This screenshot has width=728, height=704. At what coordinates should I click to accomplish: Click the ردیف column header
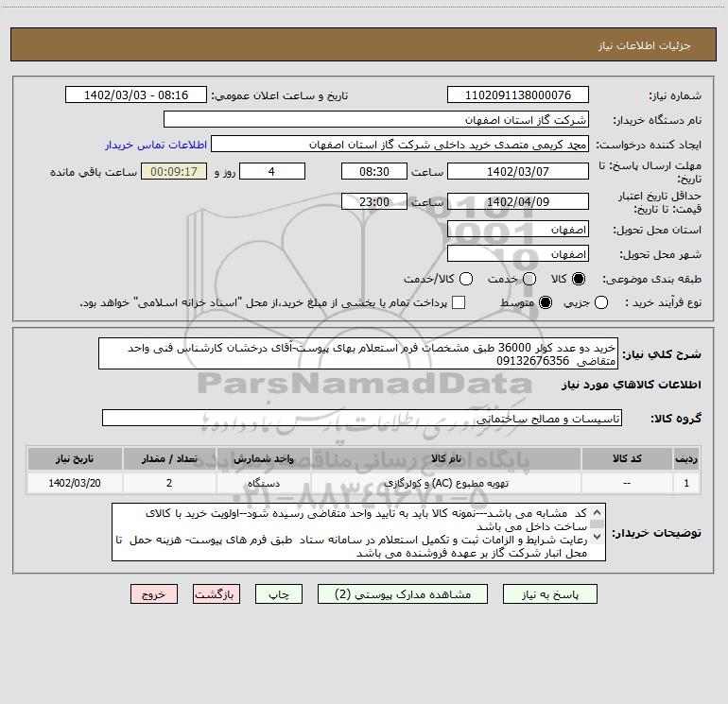[x=686, y=458]
